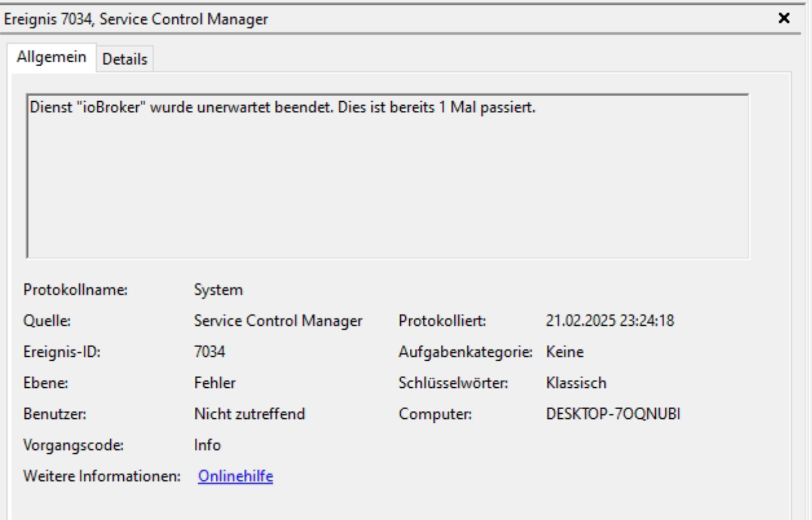Screen dimensions: 812x520
Task: Select the Benutzer value Nicht zutreffend
Action: pyautogui.click(x=249, y=414)
